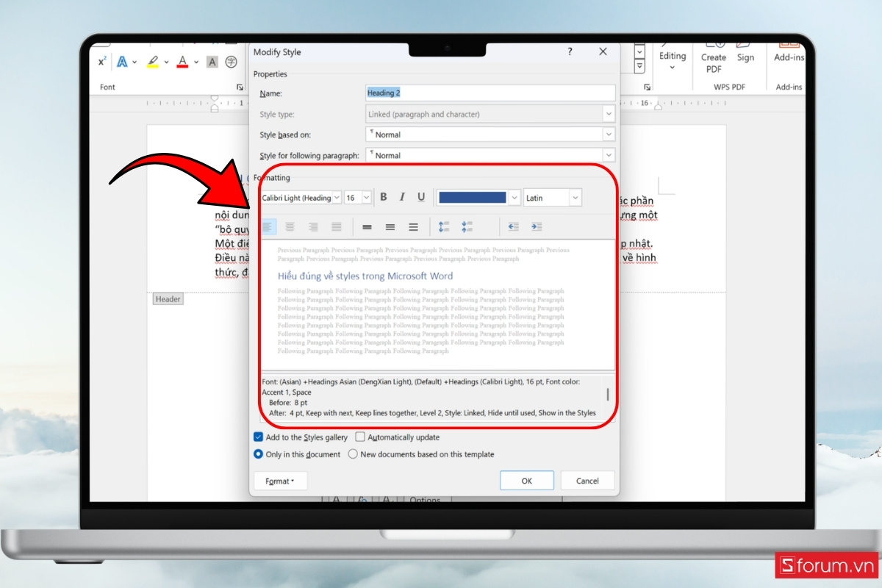Click the Character Shading icon in the ribbon

click(212, 62)
